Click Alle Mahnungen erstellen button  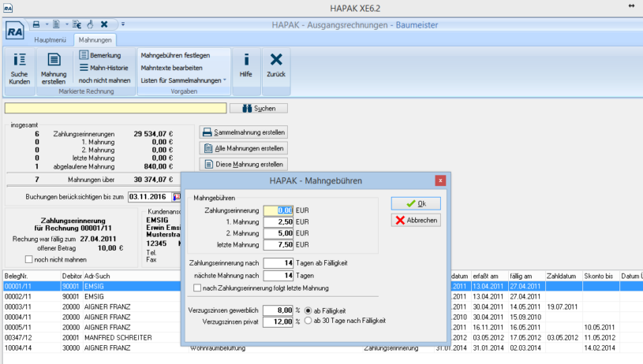point(244,148)
